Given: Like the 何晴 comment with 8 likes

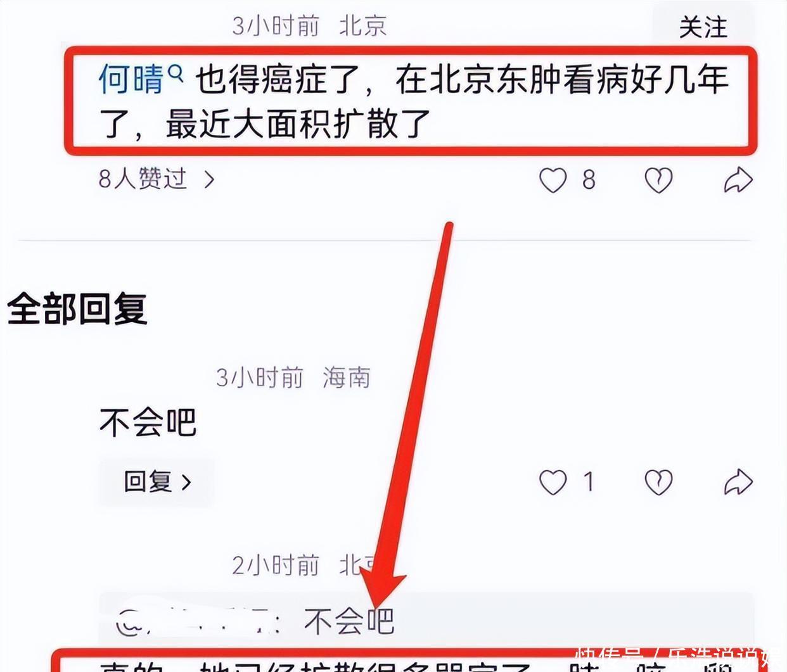Looking at the screenshot, I should (553, 181).
